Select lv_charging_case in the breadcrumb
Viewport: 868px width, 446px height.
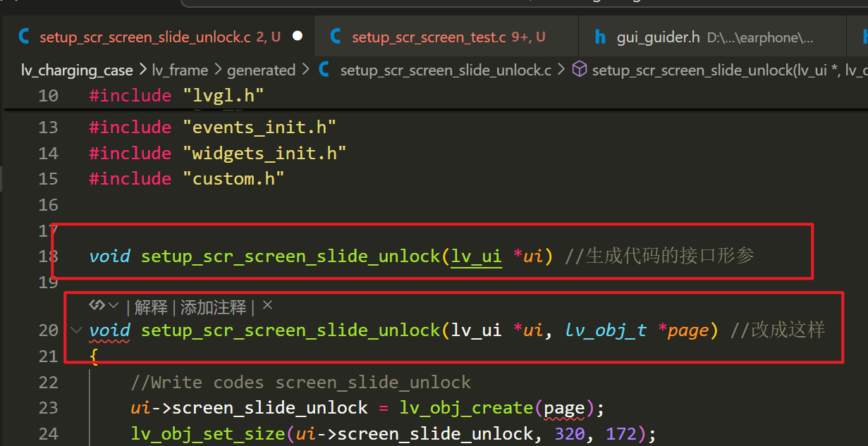(78, 70)
